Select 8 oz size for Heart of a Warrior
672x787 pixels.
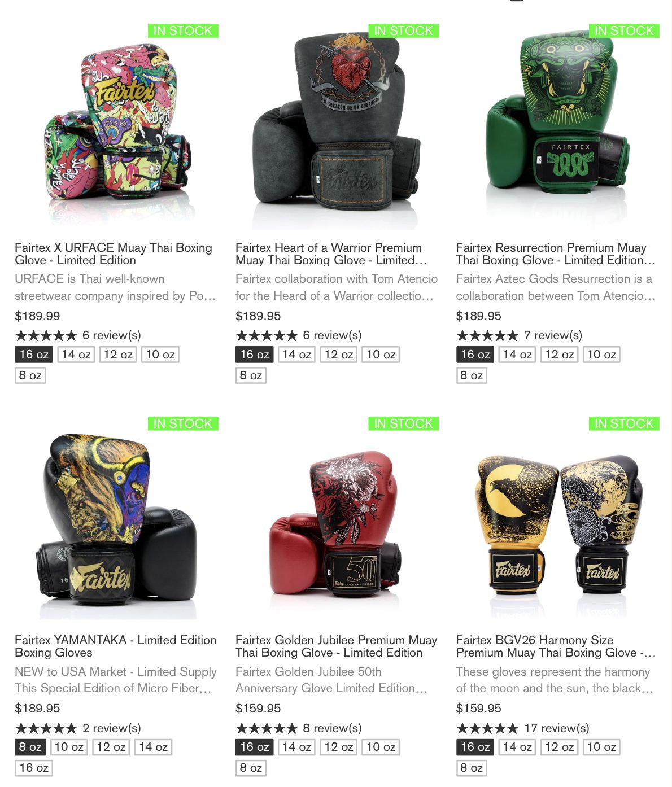tap(251, 375)
